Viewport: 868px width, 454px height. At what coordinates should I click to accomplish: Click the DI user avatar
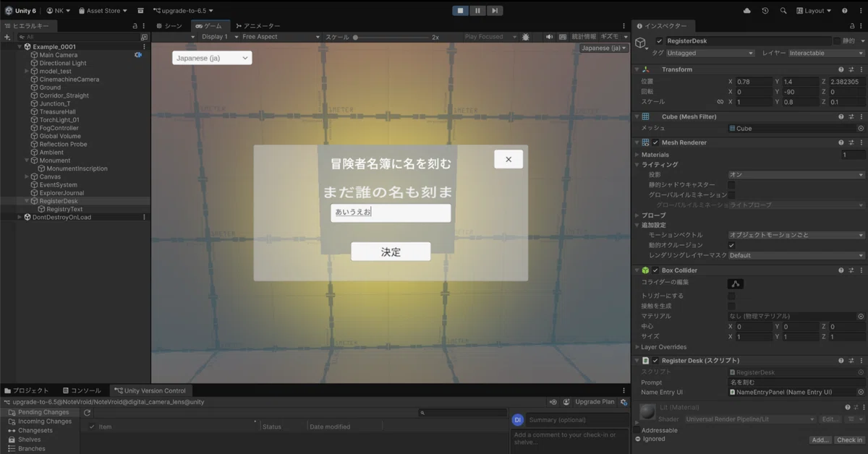point(518,420)
